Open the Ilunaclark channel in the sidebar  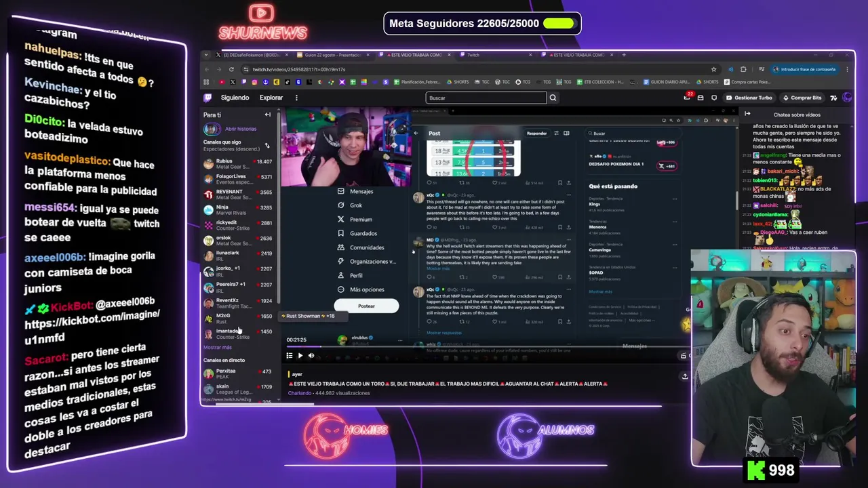point(238,256)
